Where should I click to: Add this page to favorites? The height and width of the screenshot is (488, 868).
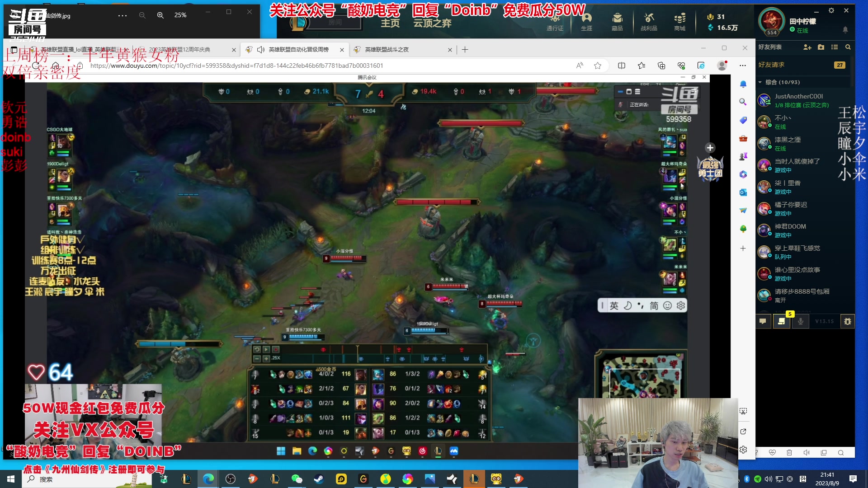point(598,66)
